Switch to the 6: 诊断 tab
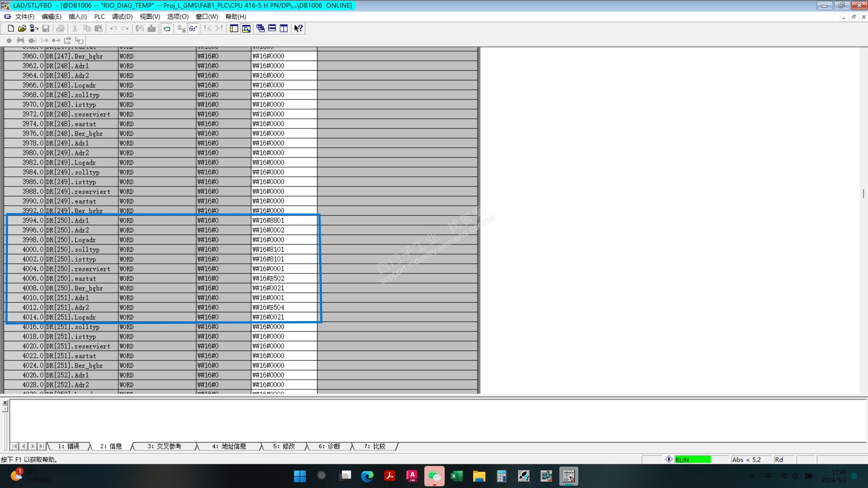Viewport: 868px width, 488px height. click(329, 446)
